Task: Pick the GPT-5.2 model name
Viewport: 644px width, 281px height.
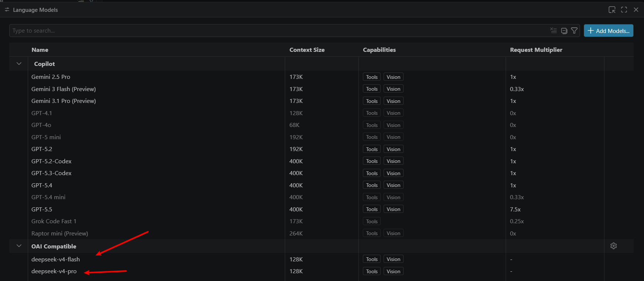Action: (x=42, y=149)
